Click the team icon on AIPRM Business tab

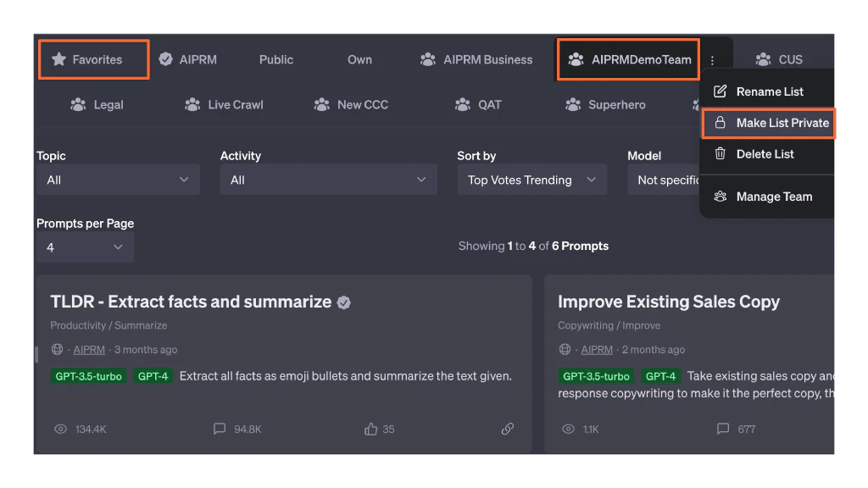(x=428, y=59)
